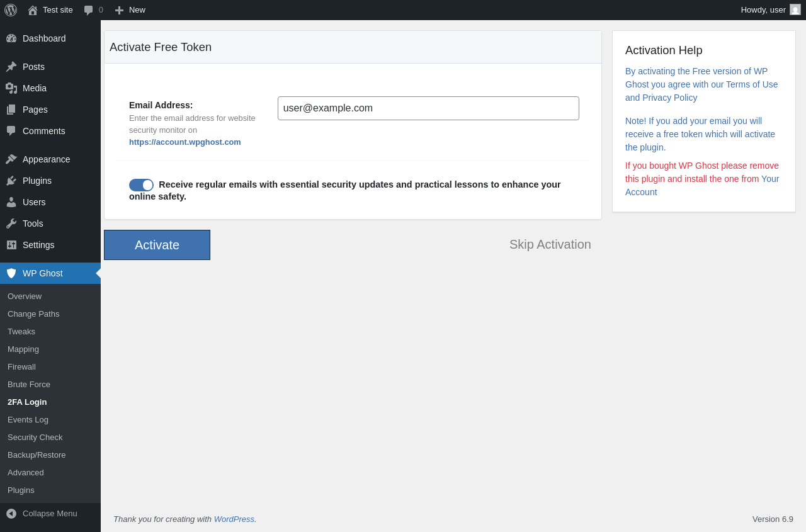Open the Brute Force settings page
This screenshot has width=806, height=532.
point(29,385)
